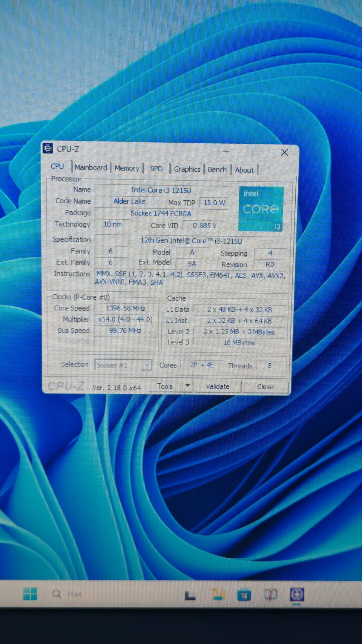Click the multiplier 'x14.0 (4.0 - 44.0)'
The width and height of the screenshot is (362, 644).
pyautogui.click(x=125, y=319)
